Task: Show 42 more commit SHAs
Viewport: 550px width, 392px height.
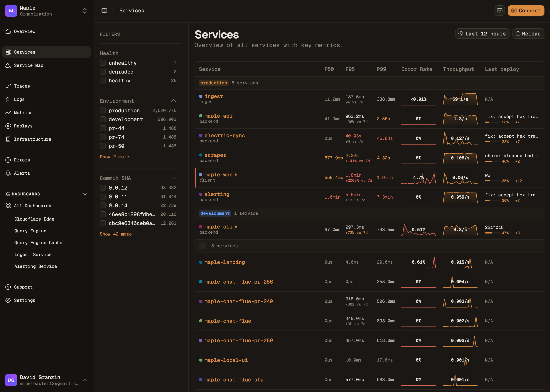Action: click(x=116, y=234)
